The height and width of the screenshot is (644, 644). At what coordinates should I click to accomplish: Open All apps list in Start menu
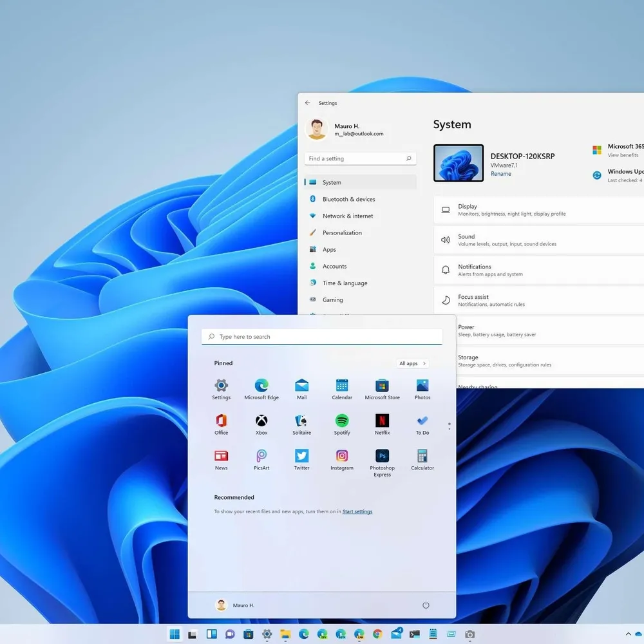pos(412,363)
